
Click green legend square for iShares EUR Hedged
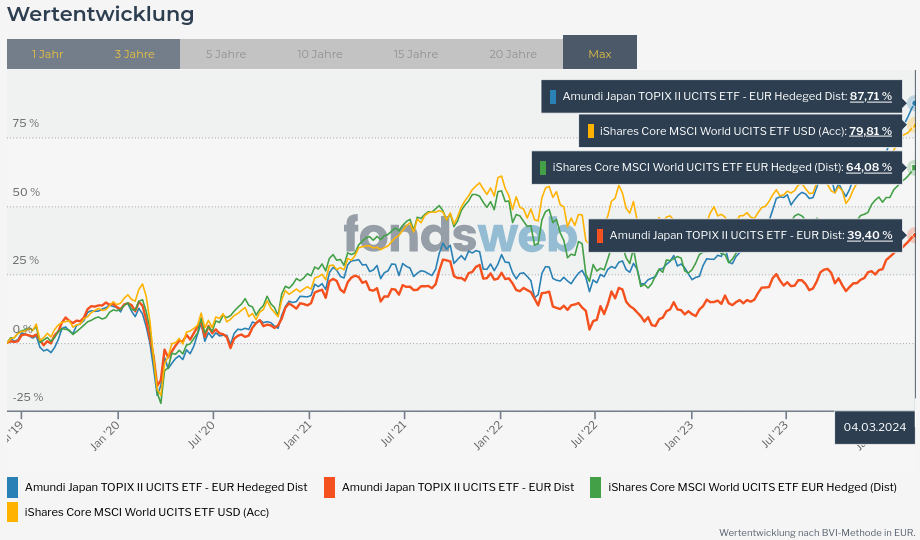pyautogui.click(x=596, y=487)
